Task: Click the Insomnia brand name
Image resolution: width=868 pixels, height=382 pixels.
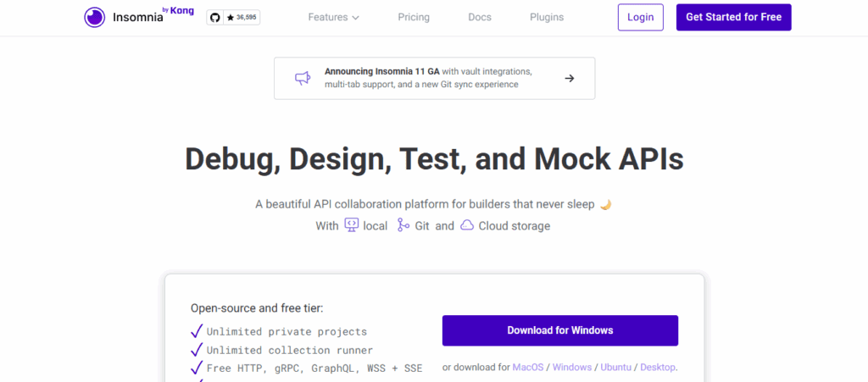Action: 138,18
